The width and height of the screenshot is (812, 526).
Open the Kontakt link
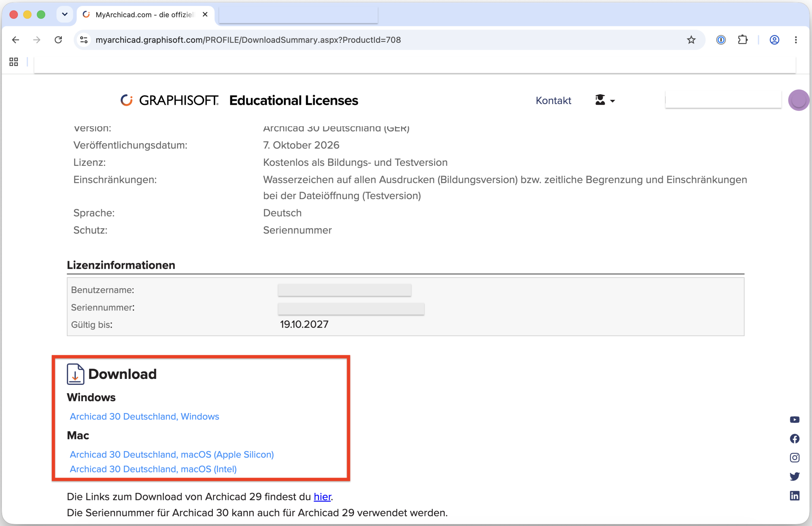click(x=553, y=101)
